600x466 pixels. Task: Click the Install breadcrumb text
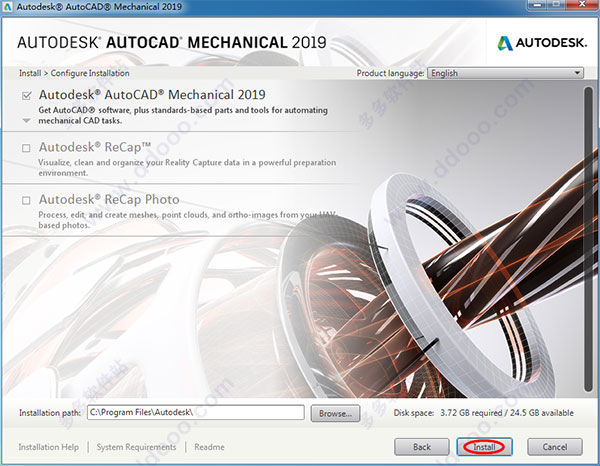30,73
